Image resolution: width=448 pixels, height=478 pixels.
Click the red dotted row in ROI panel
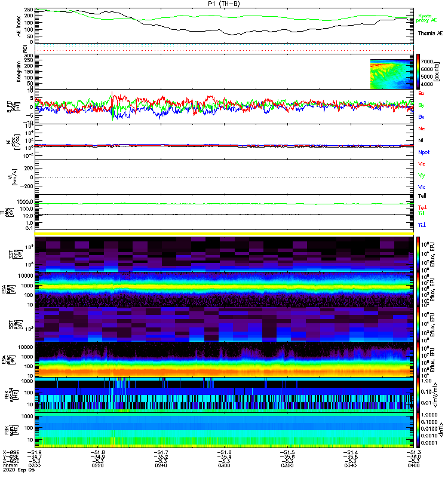[224, 51]
